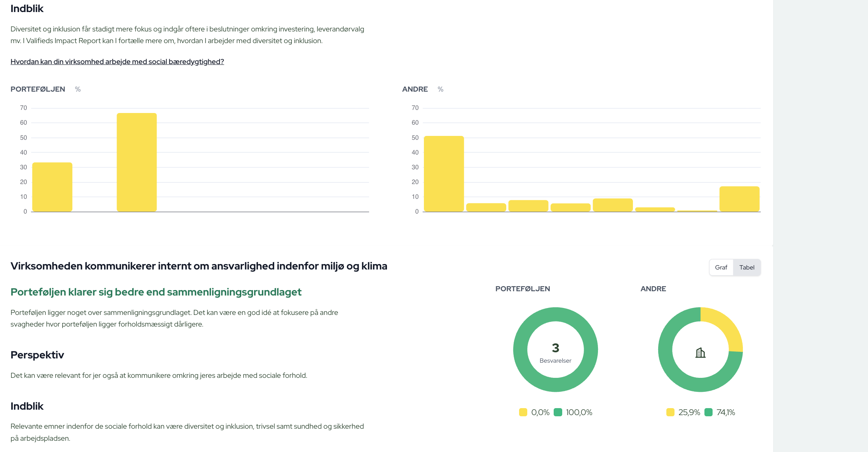This screenshot has width=868, height=452.
Task: Click the building icon inside the Andre donut chart
Action: [700, 353]
